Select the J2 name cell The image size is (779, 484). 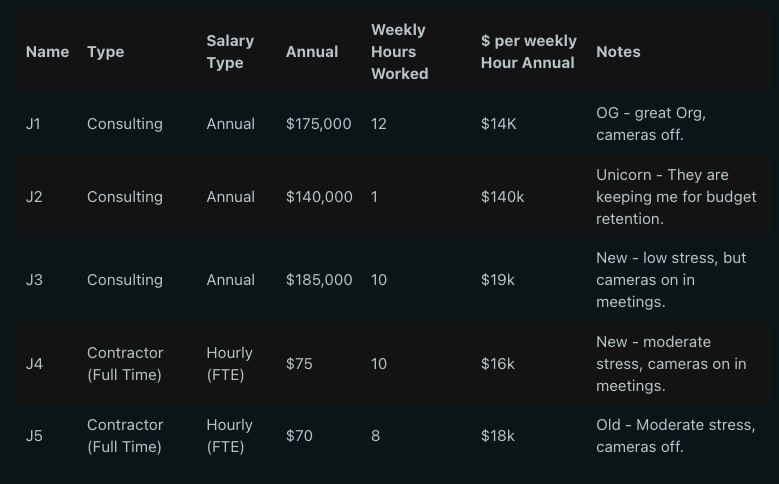point(34,197)
